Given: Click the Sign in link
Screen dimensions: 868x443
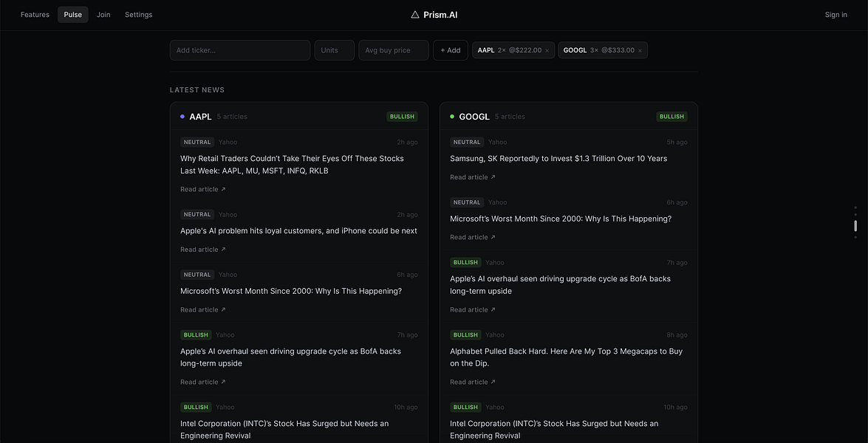Looking at the screenshot, I should click(x=836, y=15).
